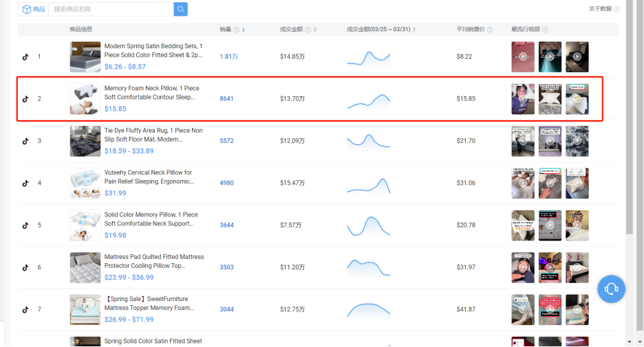Open the 商品 search type selector
This screenshot has height=347, width=644.
(33, 9)
